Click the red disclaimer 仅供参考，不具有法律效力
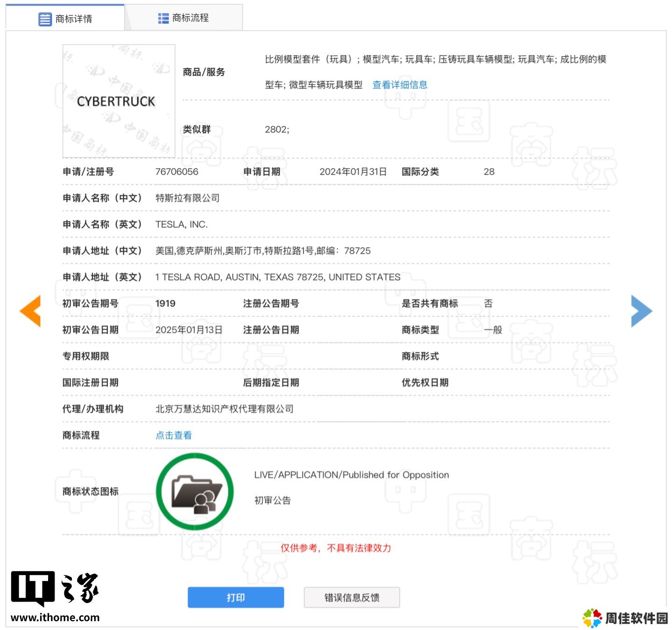 (x=336, y=548)
